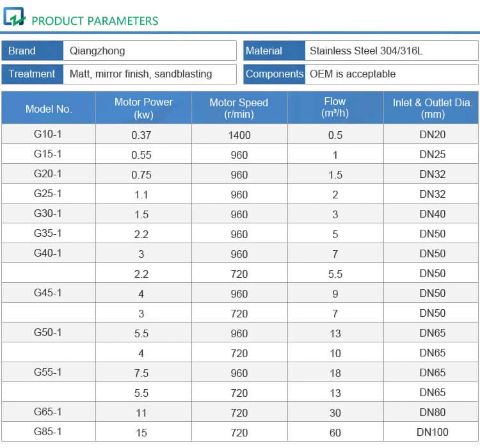The height and width of the screenshot is (448, 480).
Task: Click the flow value 9
Action: coord(335,294)
